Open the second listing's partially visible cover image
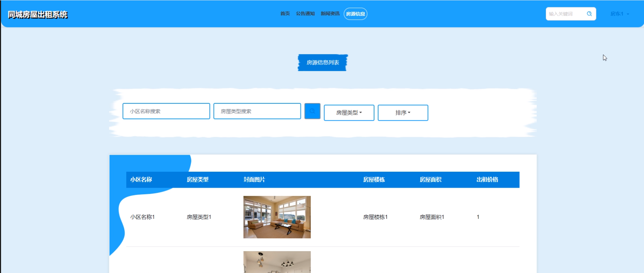 click(277, 262)
